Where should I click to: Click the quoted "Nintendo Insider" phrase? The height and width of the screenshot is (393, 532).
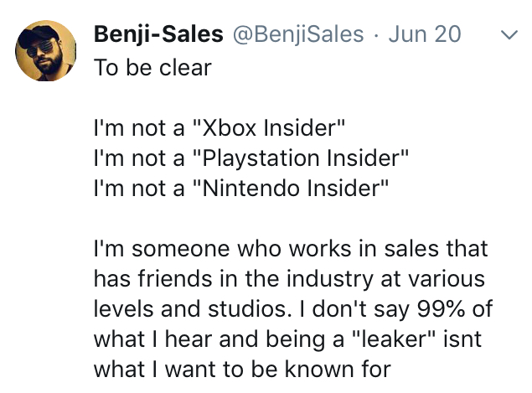(290, 188)
